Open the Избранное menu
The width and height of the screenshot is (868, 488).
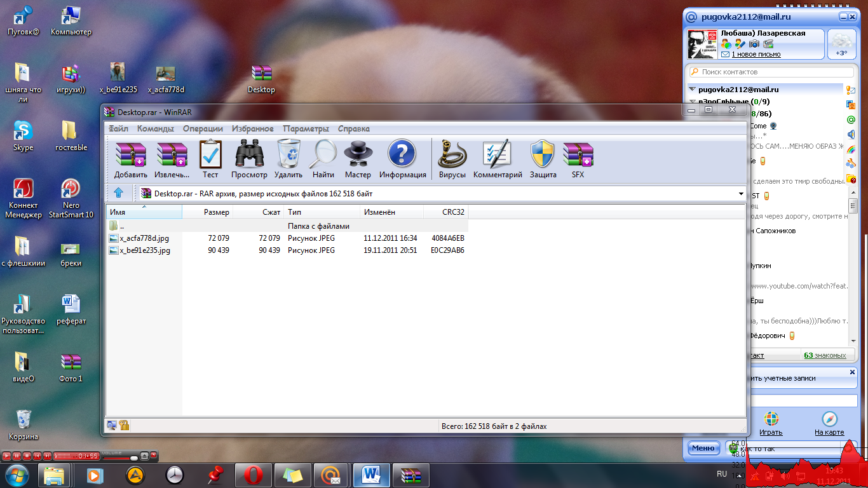click(253, 128)
